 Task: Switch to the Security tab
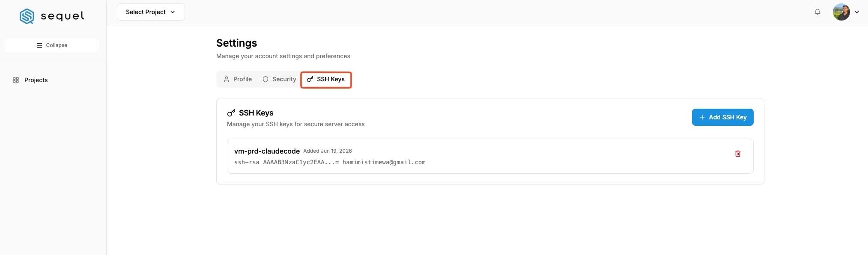(x=279, y=79)
